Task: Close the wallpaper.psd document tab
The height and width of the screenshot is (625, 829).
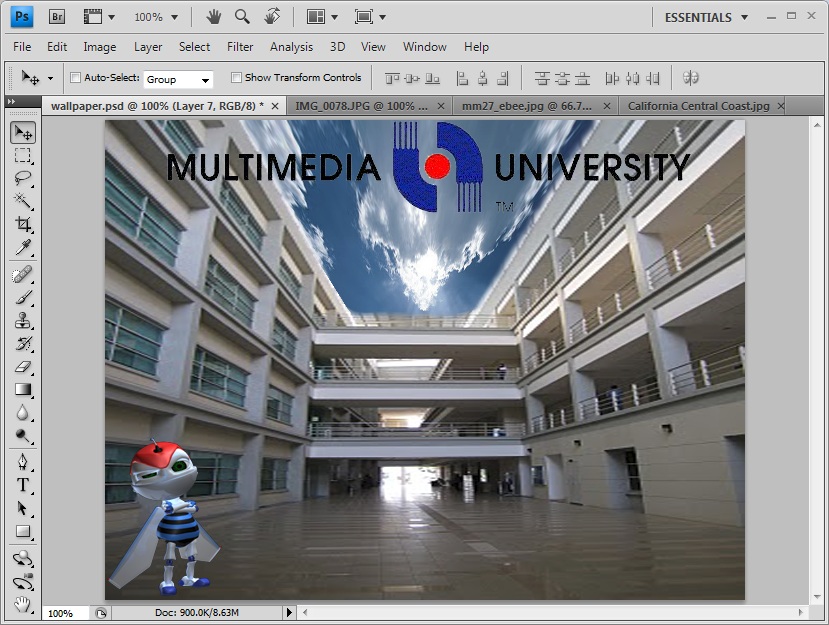Action: click(x=275, y=106)
